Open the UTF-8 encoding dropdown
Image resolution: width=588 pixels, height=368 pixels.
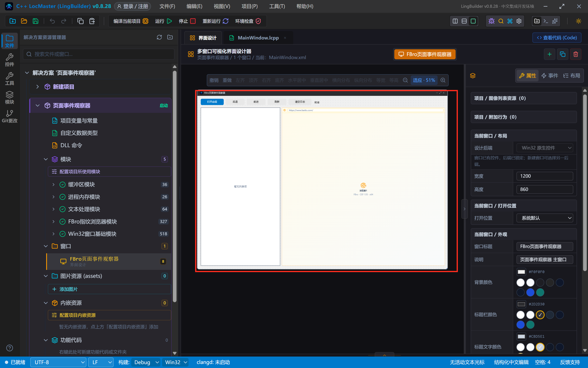[x=58, y=362]
